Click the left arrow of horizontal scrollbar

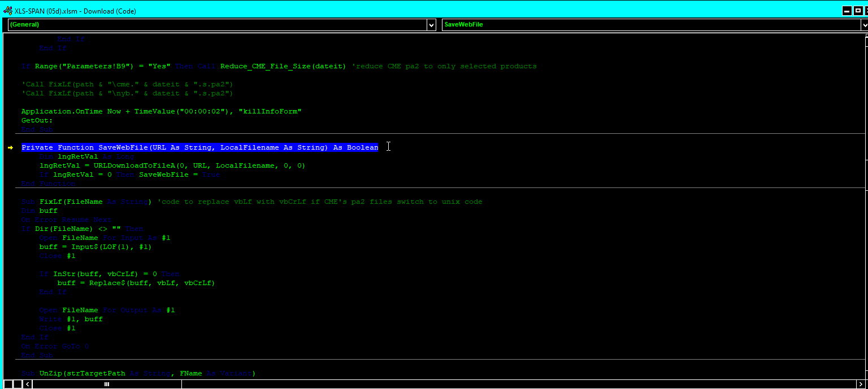[28, 384]
